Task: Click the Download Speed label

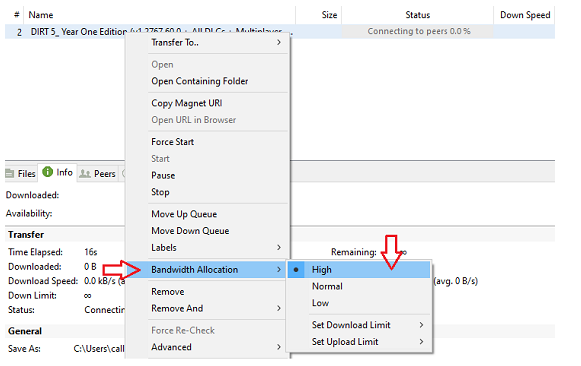Action: point(43,281)
